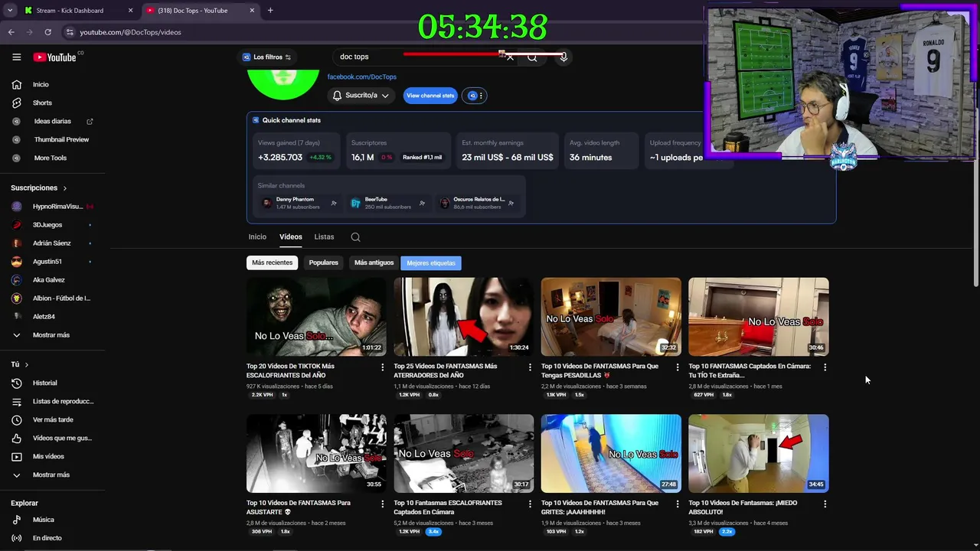Open Shorts from the sidebar

pos(42,103)
